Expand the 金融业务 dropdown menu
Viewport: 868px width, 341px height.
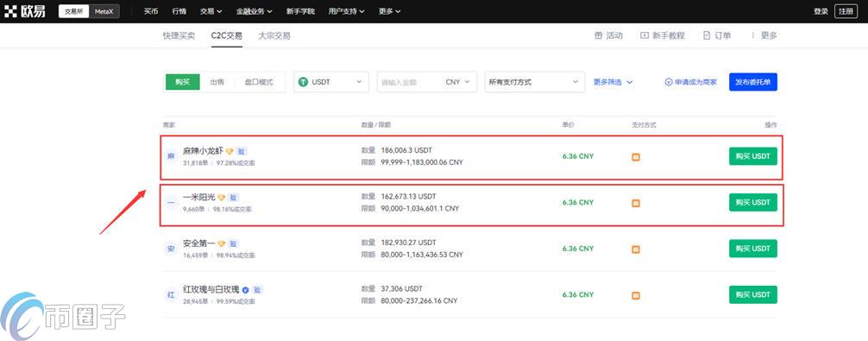(x=254, y=11)
